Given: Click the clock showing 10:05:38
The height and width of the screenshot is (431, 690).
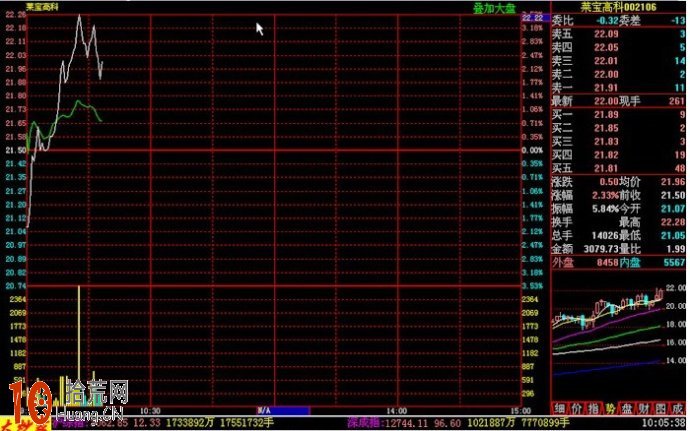Looking at the screenshot, I should pyautogui.click(x=663, y=423).
